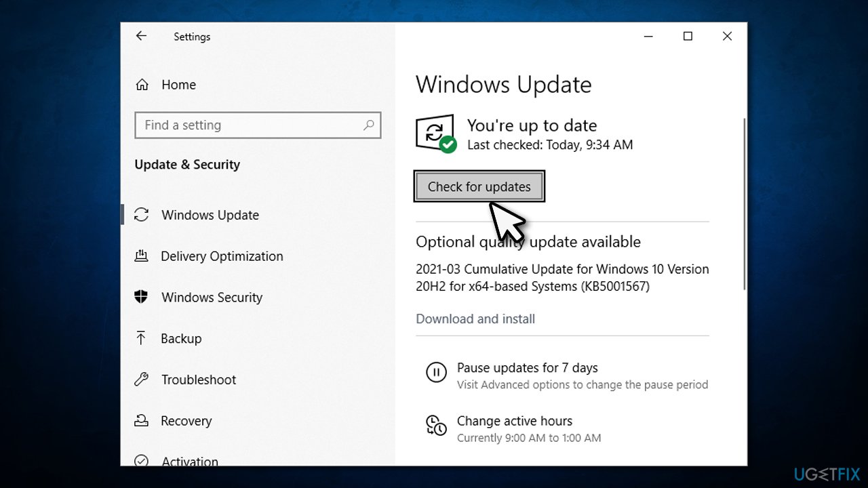Click Download and install link

pyautogui.click(x=475, y=319)
